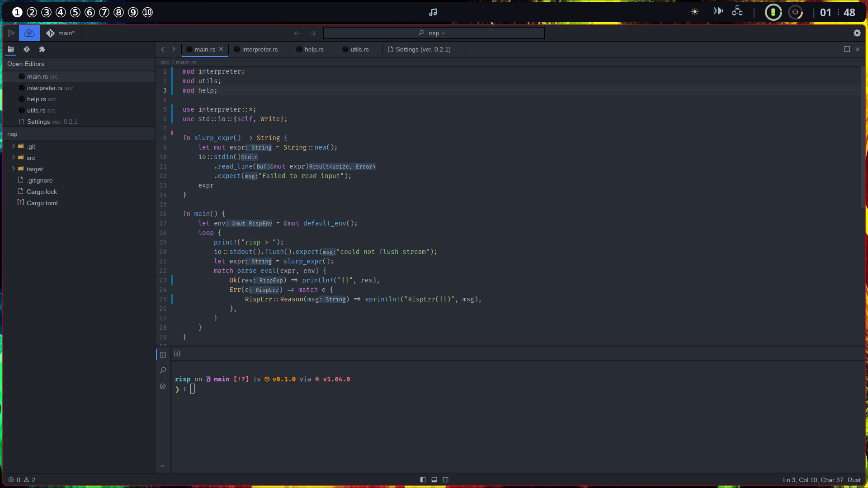The image size is (868, 488).
Task: Open the search icon in the bottom panel
Action: 163,371
